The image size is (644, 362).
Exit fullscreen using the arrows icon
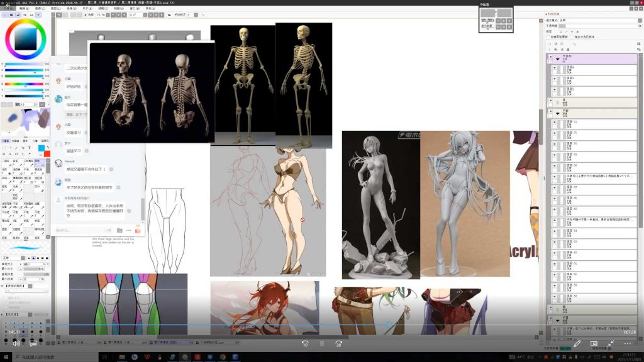(x=611, y=343)
